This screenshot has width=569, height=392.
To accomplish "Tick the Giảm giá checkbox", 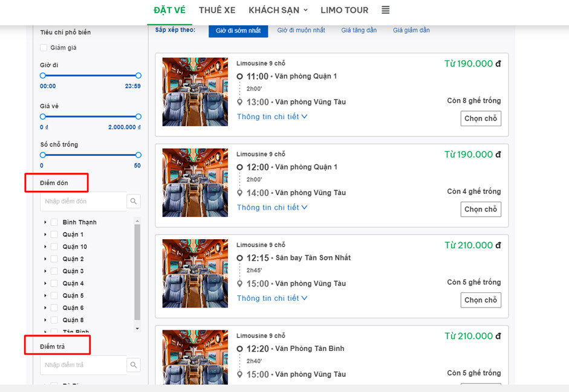I will (x=44, y=48).
